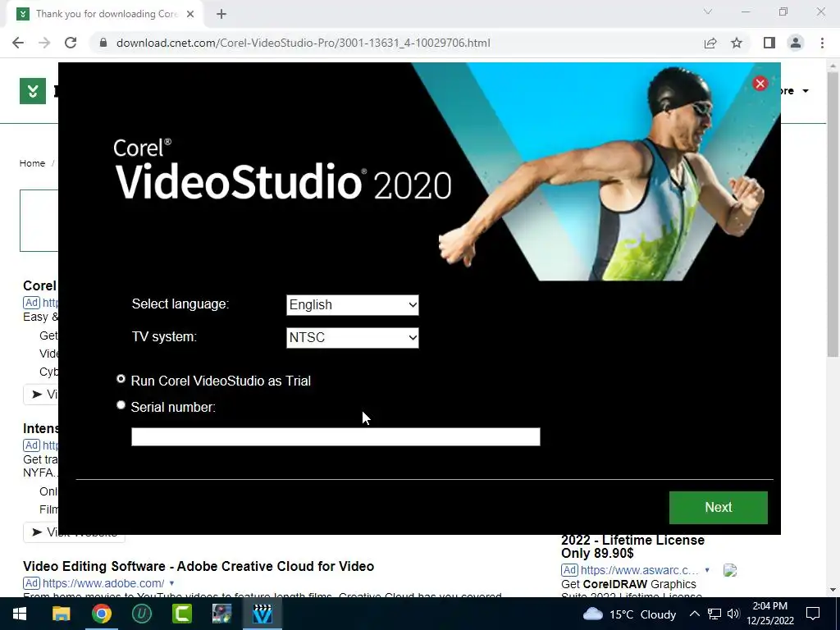Click the Ad badge beside adobe.com
Screen dimensions: 840x630
click(32, 583)
